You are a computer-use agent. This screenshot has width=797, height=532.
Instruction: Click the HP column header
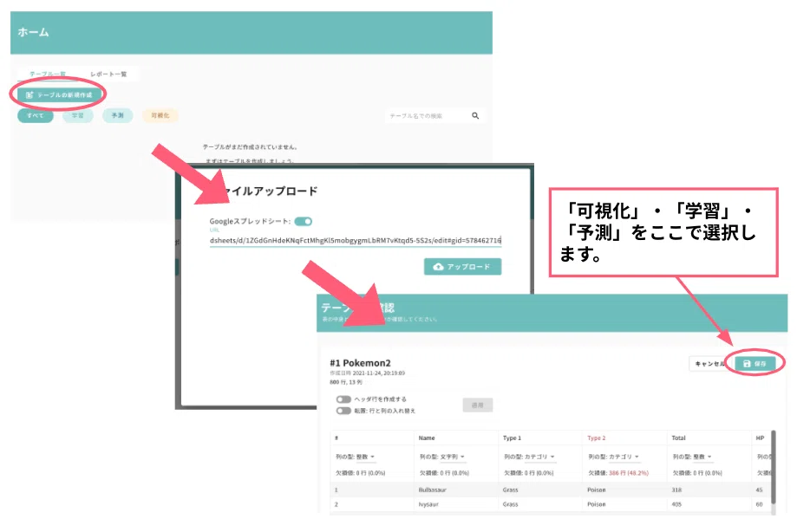[760, 438]
